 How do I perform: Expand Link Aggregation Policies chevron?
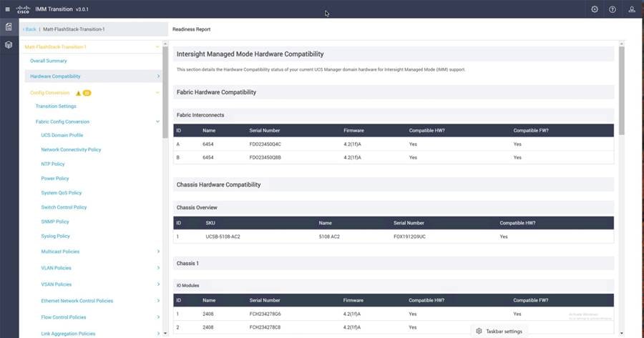[158, 333]
